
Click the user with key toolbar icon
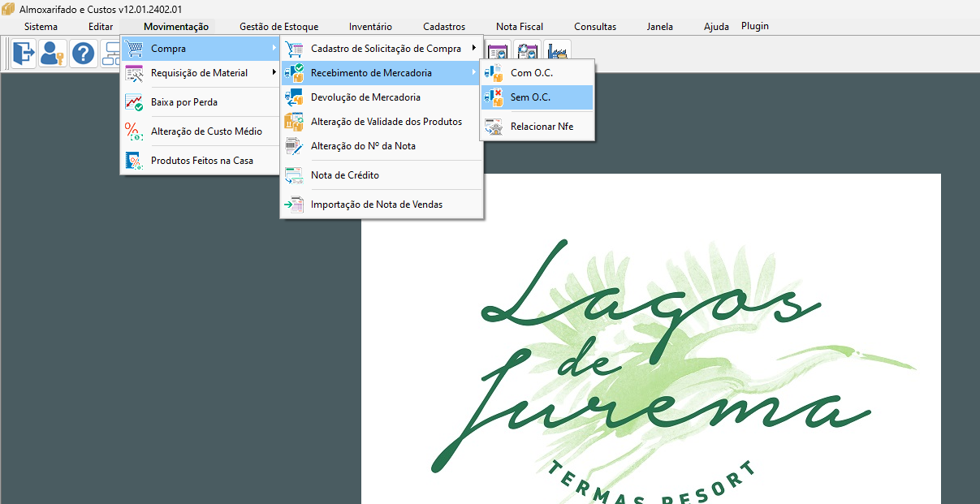point(54,54)
